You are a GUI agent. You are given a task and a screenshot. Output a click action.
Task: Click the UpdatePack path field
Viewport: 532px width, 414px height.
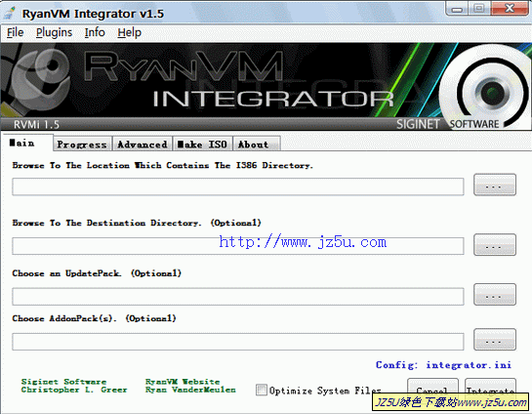point(238,297)
